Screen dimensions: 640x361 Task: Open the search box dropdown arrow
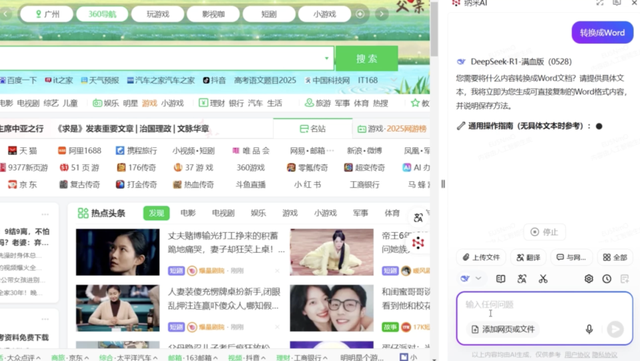(x=327, y=58)
